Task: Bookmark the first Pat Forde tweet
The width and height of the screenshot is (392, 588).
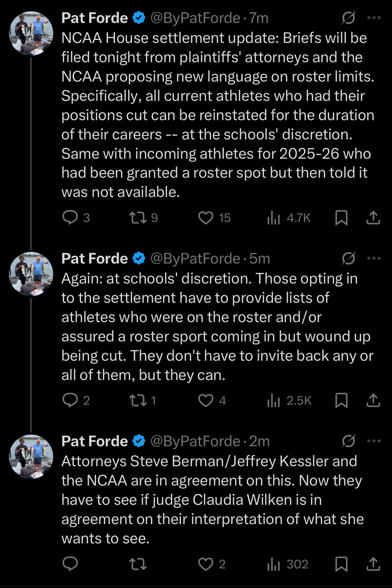Action: click(341, 218)
